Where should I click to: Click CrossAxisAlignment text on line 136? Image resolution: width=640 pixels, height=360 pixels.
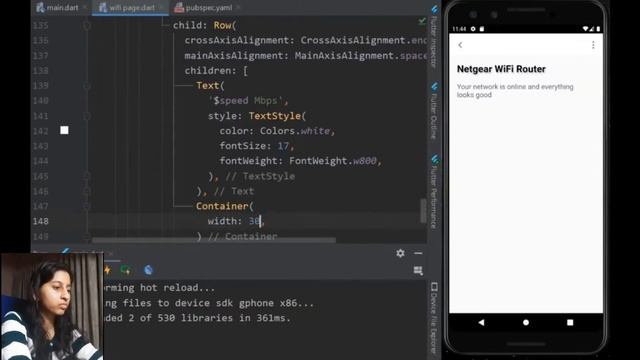click(353, 40)
